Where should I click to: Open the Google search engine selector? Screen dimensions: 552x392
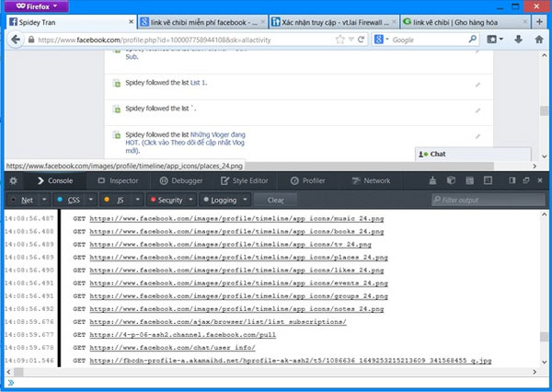tap(381, 40)
